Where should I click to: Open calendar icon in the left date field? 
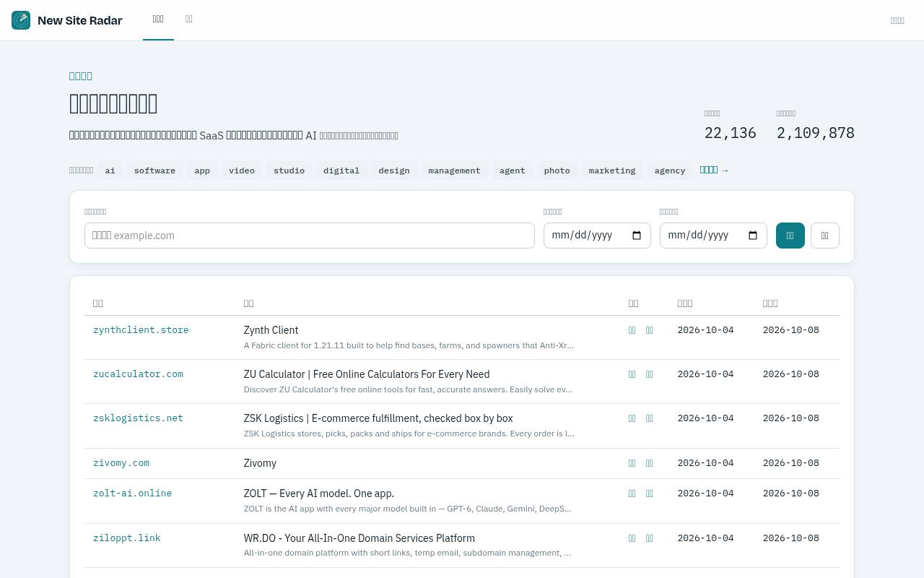[637, 236]
